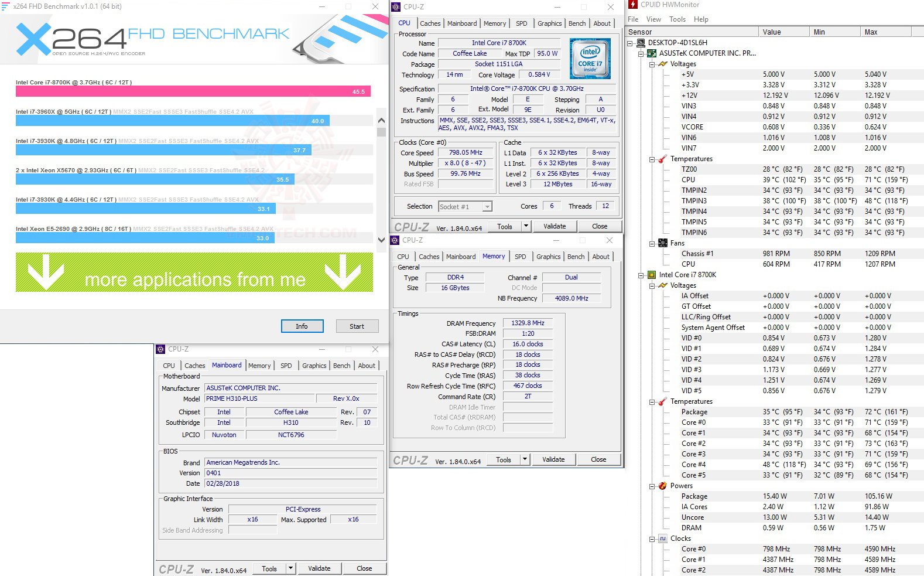Screen dimensions: 924x576
Task: Click the PRIME H310-PLUS model field
Action: 259,398
